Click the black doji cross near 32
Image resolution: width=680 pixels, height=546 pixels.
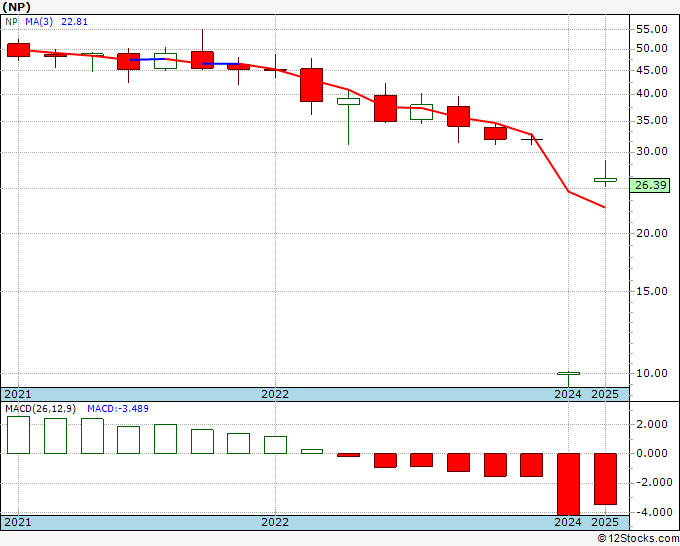[532, 140]
